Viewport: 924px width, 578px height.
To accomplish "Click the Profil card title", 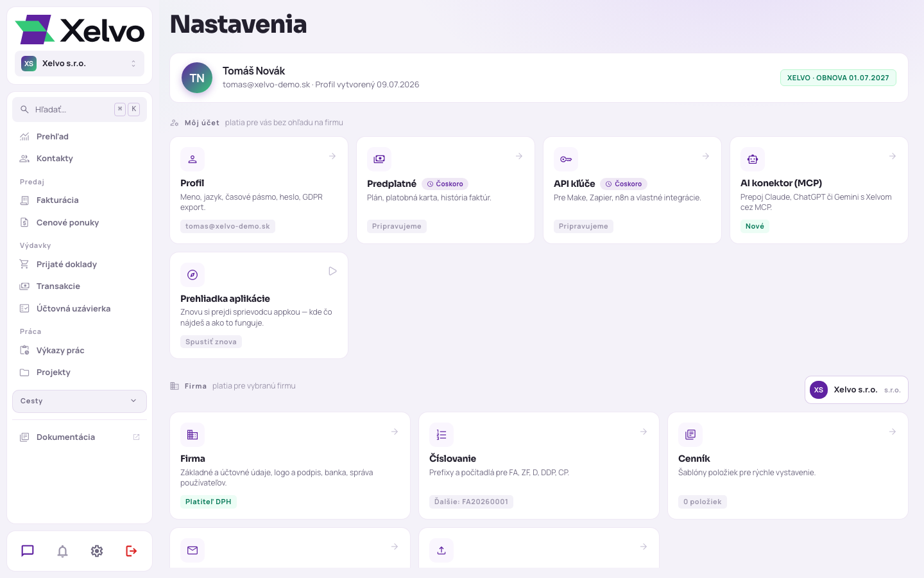I will click(192, 183).
